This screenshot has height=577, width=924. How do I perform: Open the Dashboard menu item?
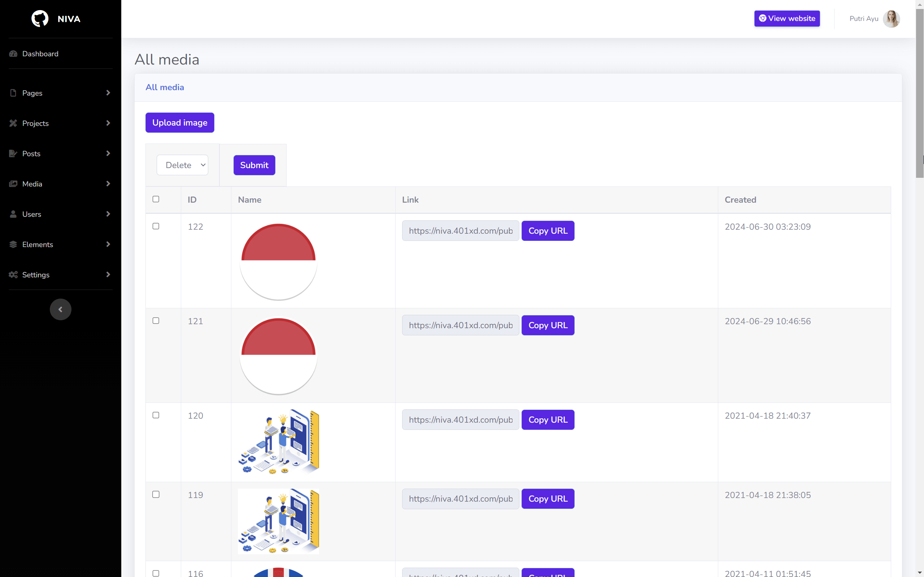pos(40,54)
